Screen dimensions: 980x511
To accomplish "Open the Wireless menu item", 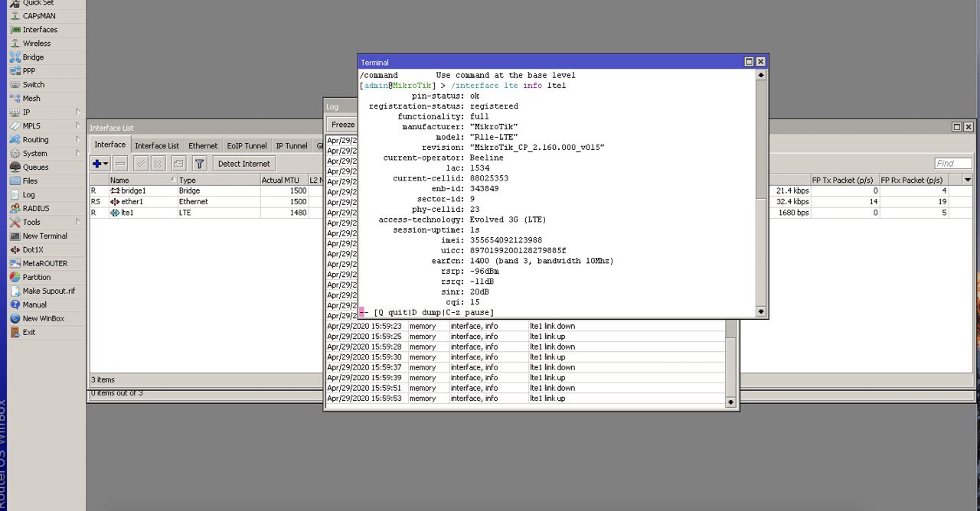I will pyautogui.click(x=36, y=44).
